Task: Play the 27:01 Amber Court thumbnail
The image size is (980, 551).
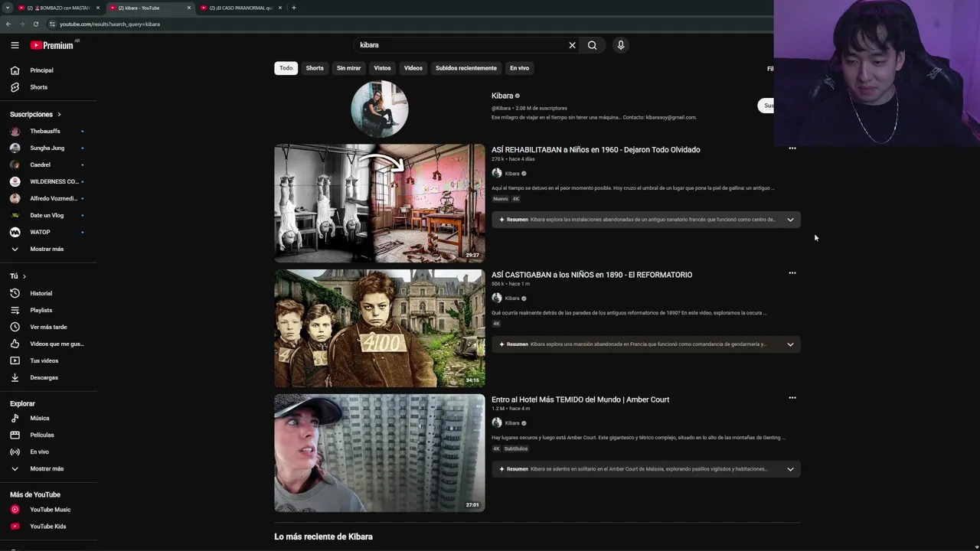Action: point(380,452)
